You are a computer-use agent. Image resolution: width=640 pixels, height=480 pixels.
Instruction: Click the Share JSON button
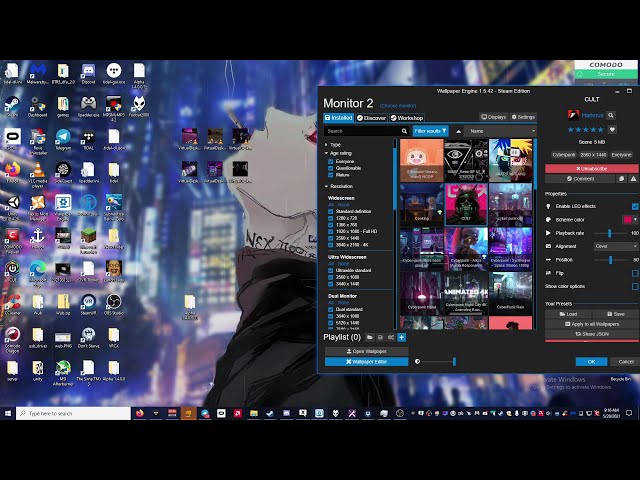pos(591,334)
